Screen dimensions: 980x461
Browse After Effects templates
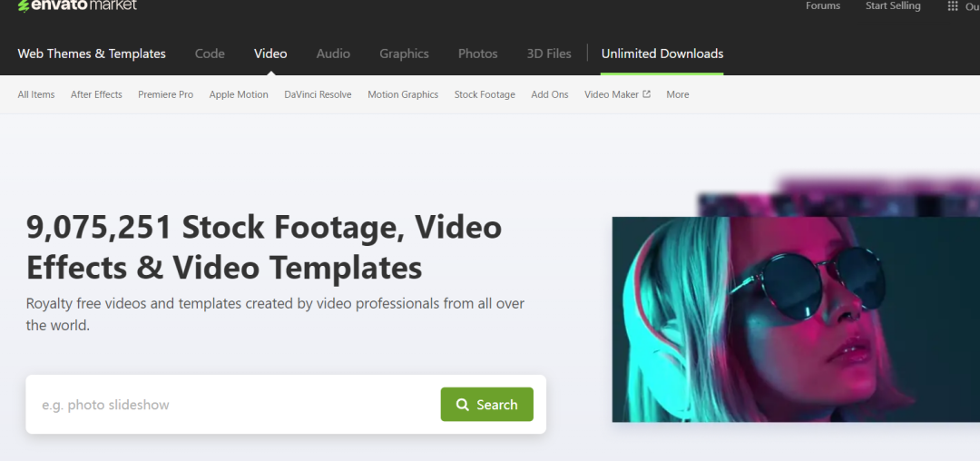coord(96,94)
